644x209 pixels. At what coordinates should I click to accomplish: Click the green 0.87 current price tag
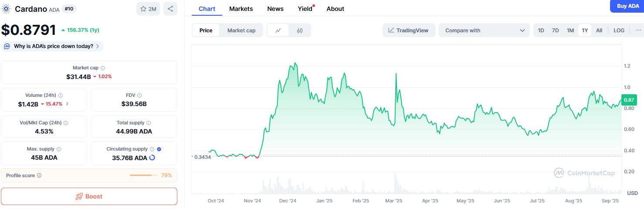point(628,99)
